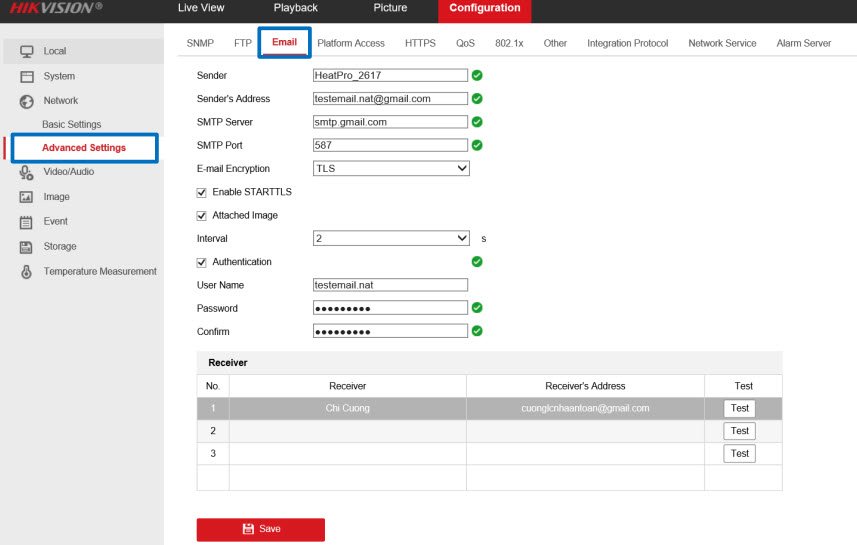Click the Event calendar icon
Viewport: 857px width, 545px height.
coord(27,222)
